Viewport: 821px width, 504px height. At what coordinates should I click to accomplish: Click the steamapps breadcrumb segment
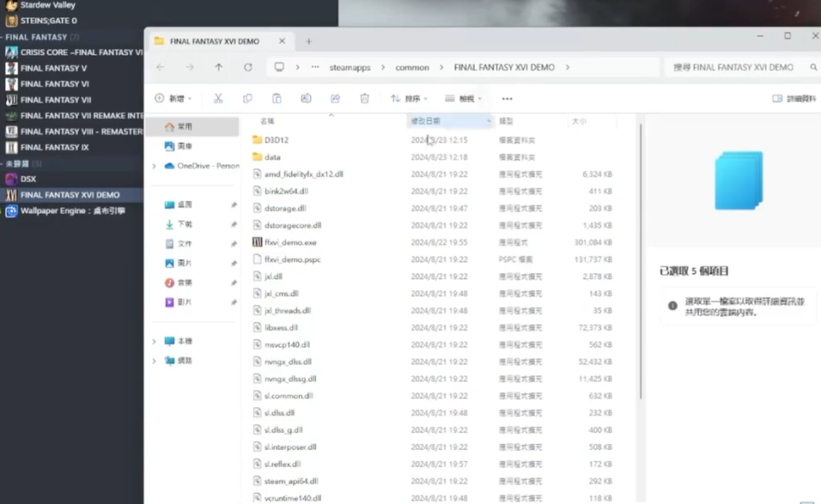point(350,67)
